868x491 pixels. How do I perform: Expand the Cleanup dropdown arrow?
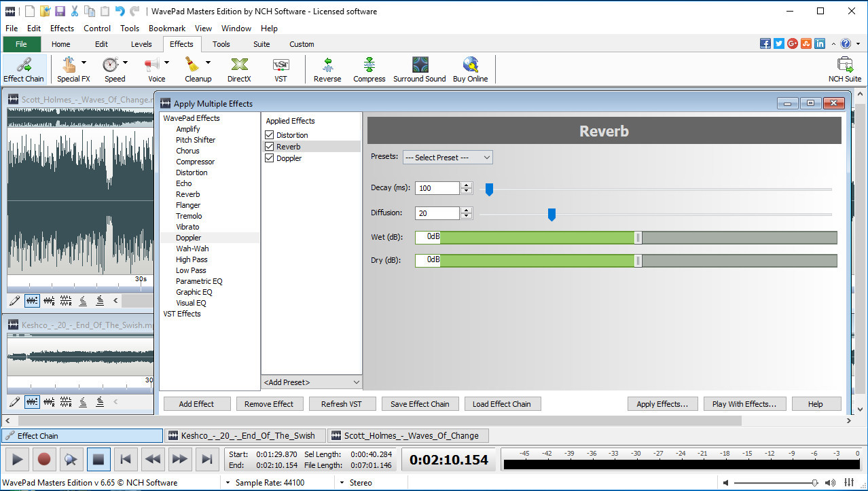coord(208,63)
